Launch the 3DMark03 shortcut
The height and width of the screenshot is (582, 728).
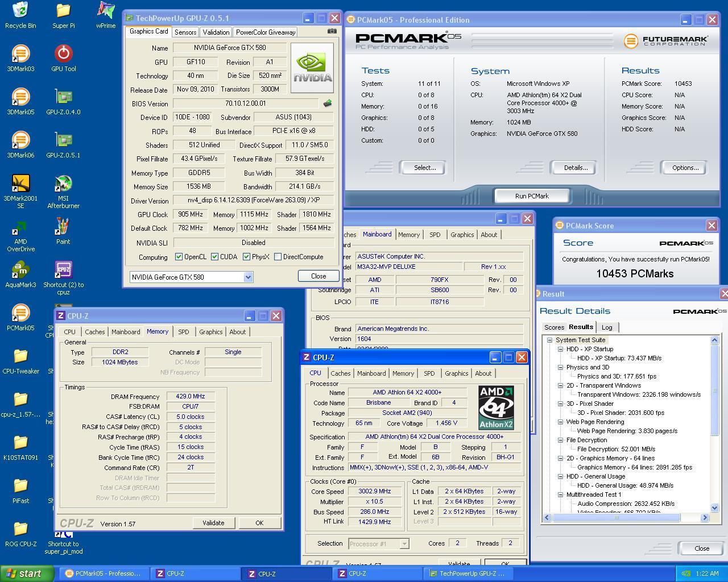tap(20, 59)
